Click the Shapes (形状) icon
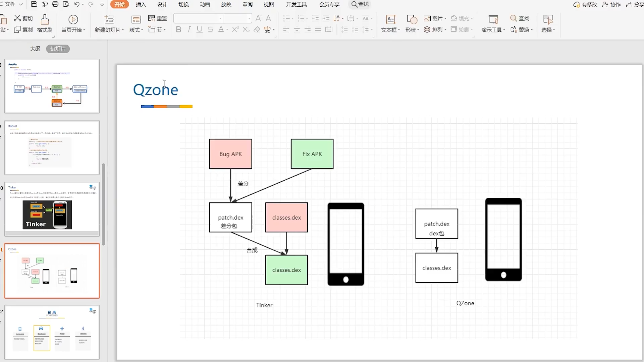 point(412,19)
